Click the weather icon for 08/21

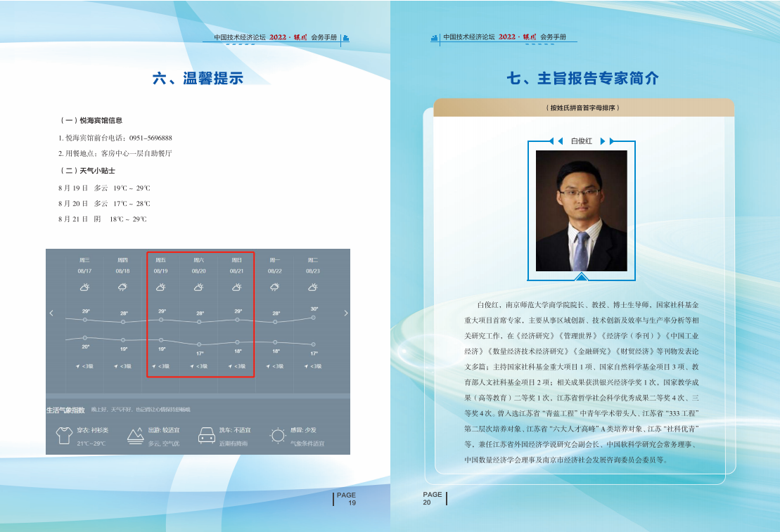point(237,287)
